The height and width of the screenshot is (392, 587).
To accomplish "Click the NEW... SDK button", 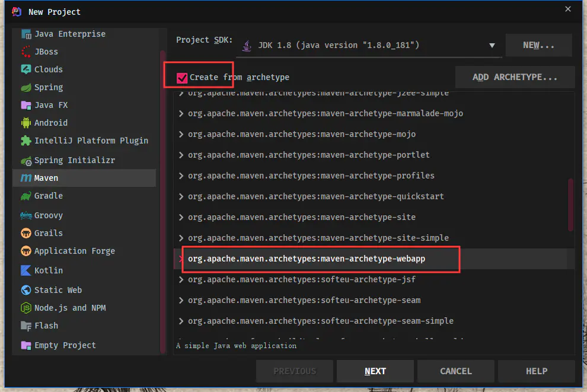I will click(x=538, y=45).
